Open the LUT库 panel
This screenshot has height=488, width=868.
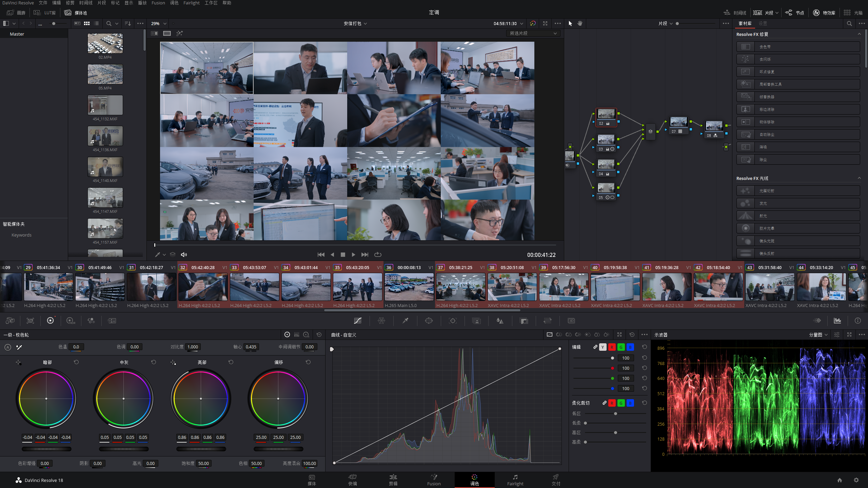(45, 13)
